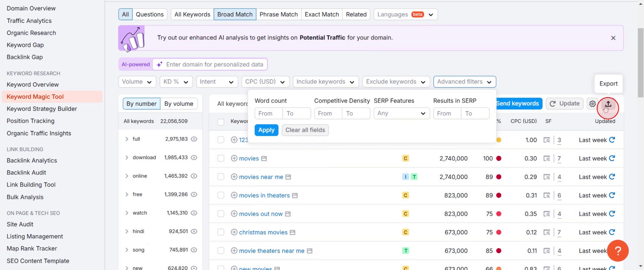
Task: Open the Volume filter dropdown
Action: pos(137,82)
